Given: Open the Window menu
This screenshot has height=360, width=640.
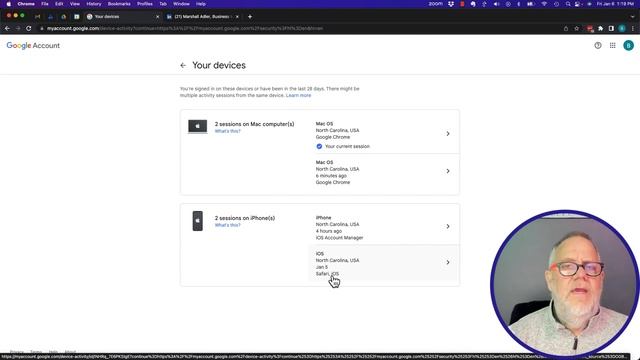Looking at the screenshot, I should 181,4.
